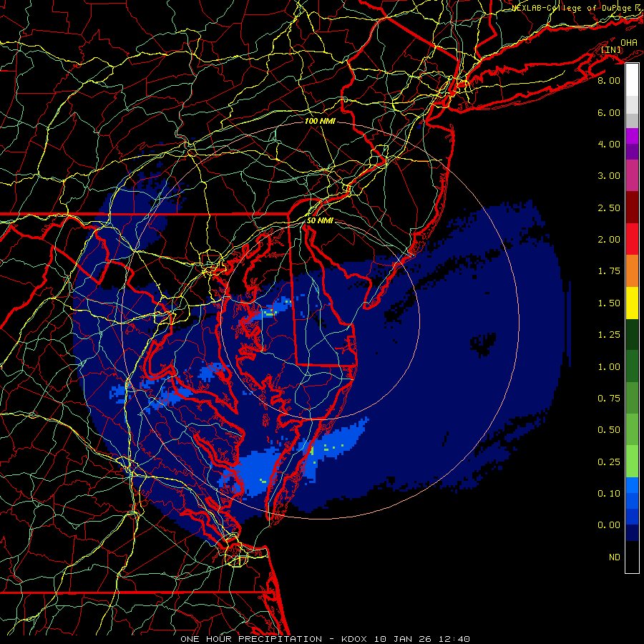Click the "1.25" scale label
The width and height of the screenshot is (644, 644).
[609, 335]
